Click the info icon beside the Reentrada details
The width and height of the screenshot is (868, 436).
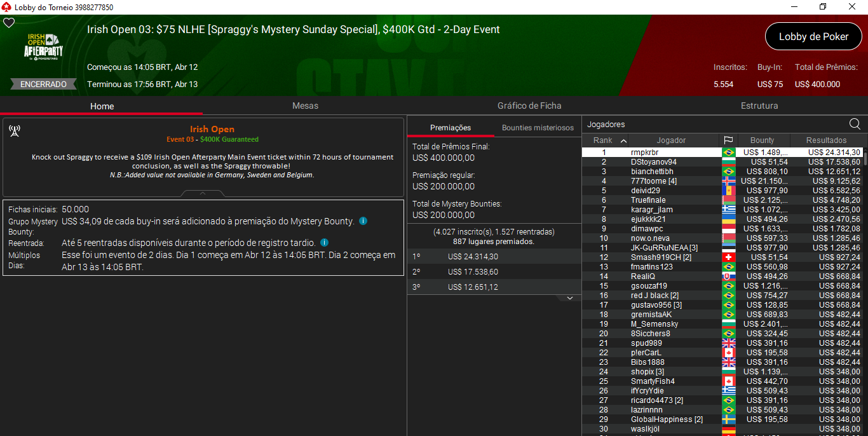(x=325, y=243)
